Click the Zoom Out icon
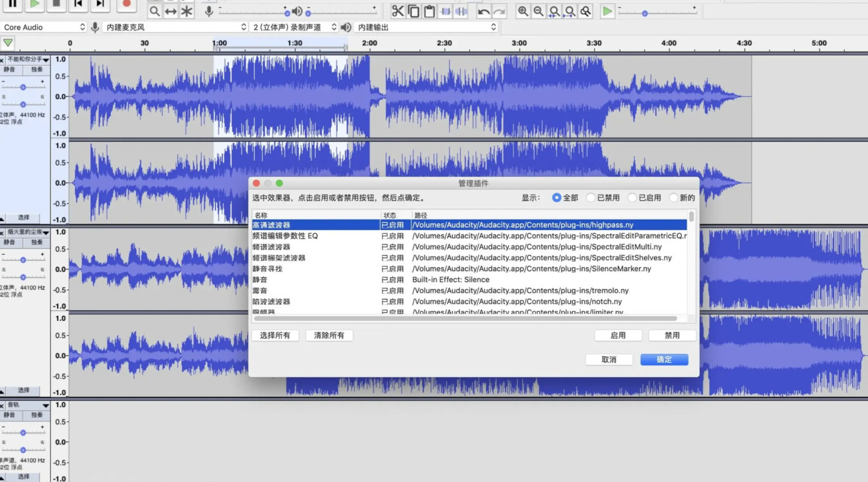This screenshot has width=868, height=482. pyautogui.click(x=538, y=11)
